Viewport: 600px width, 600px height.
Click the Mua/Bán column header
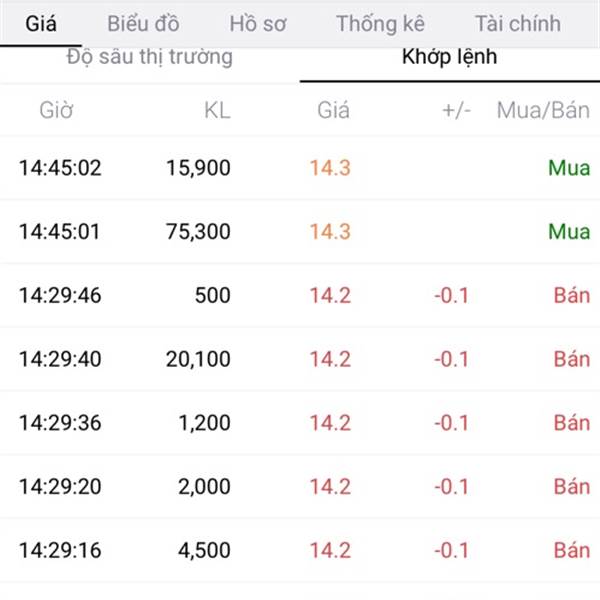543,110
